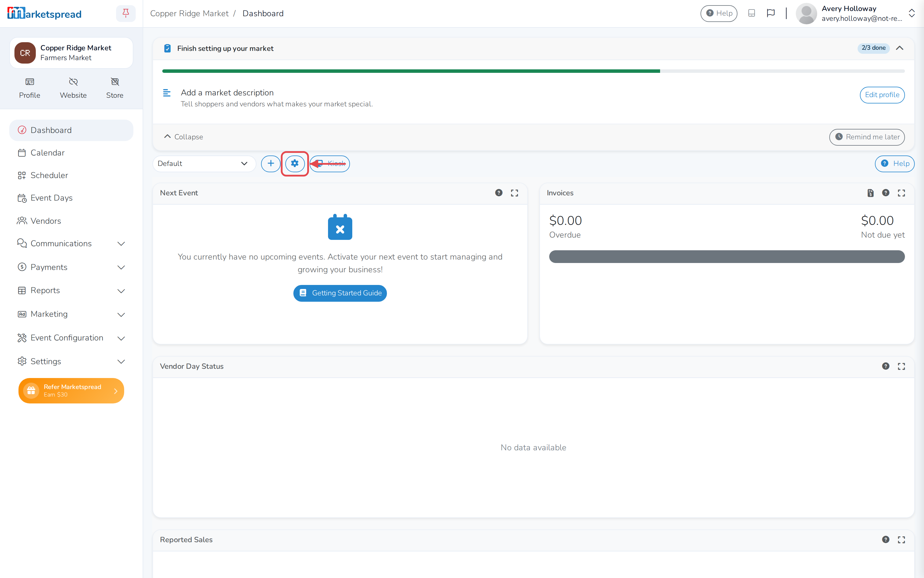
Task: Expand the Settings menu
Action: 71,362
